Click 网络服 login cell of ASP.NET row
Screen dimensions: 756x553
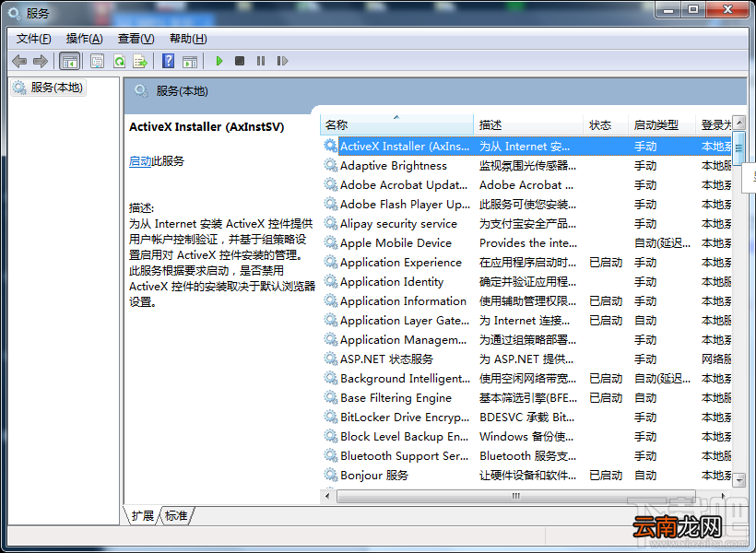pos(716,359)
